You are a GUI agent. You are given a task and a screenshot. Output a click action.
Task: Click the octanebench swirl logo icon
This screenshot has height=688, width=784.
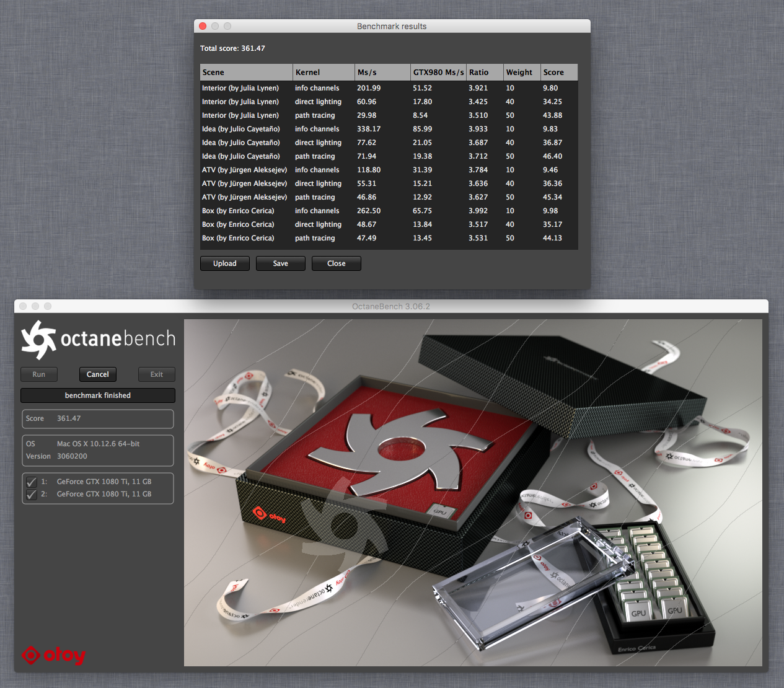(38, 339)
